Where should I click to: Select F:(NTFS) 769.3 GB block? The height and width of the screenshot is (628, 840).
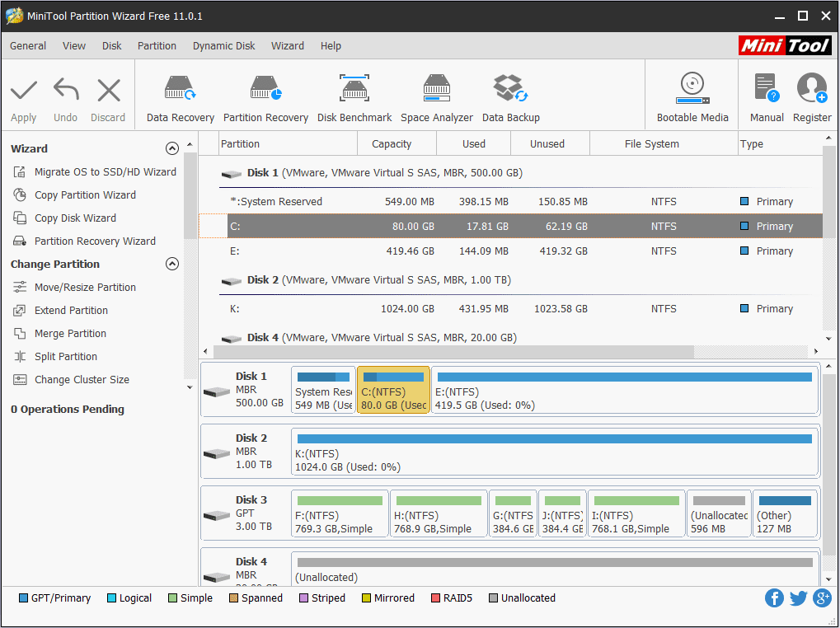pos(340,513)
